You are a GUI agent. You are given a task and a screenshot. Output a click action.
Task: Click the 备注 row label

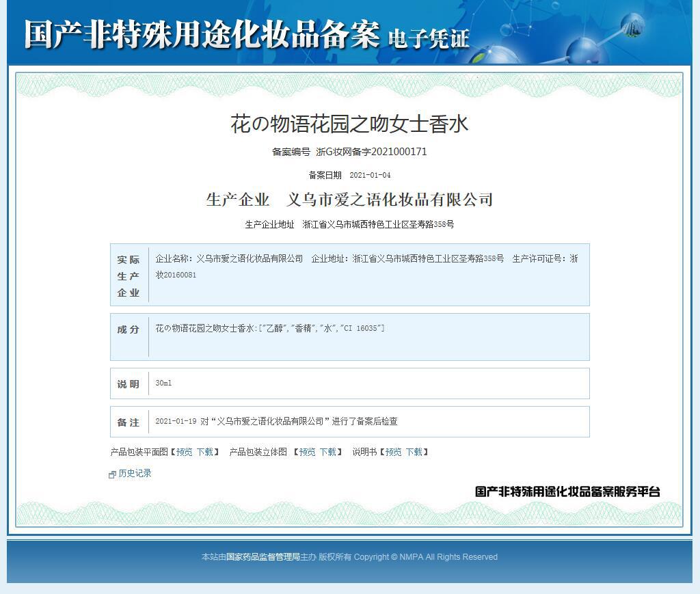[x=129, y=422]
